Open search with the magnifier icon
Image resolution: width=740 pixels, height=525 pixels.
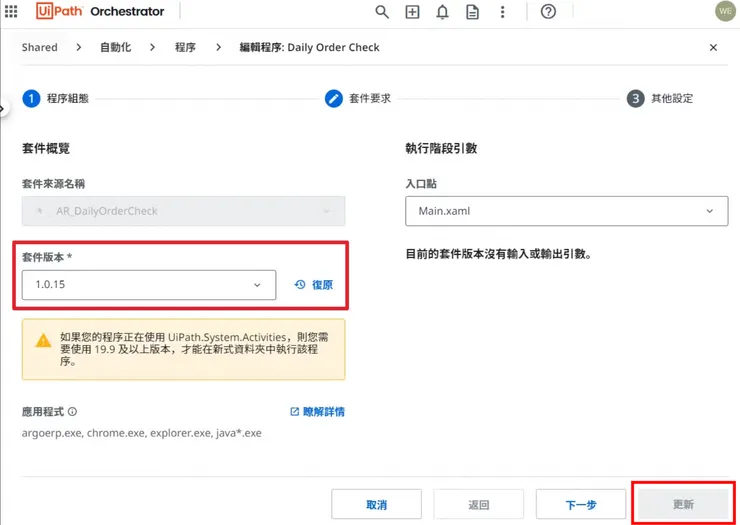pos(382,12)
